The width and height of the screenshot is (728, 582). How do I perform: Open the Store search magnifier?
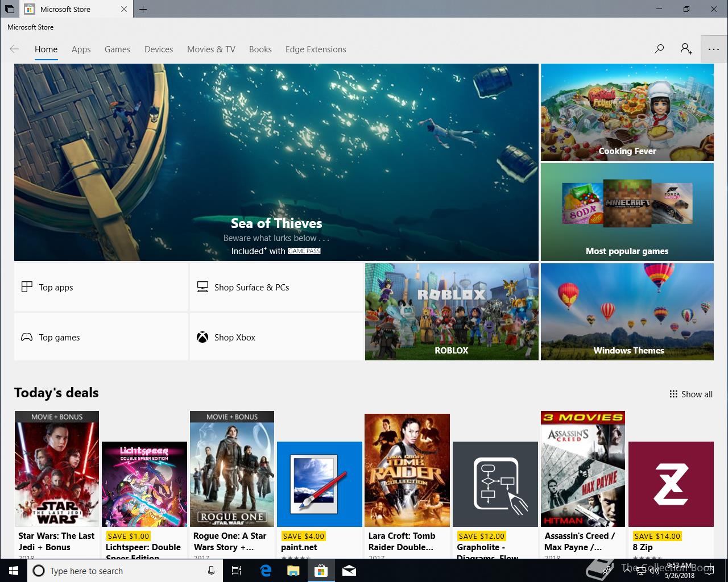click(659, 49)
